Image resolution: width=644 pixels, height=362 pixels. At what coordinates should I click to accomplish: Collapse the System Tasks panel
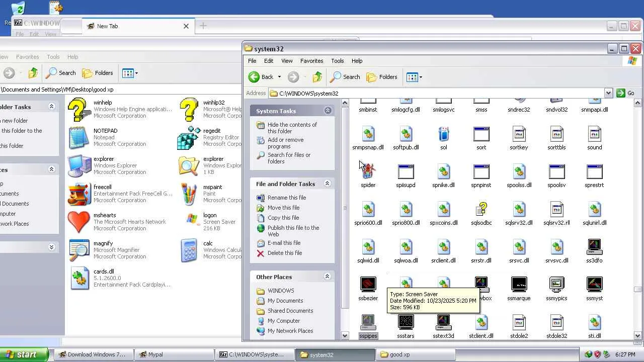pos(328,111)
